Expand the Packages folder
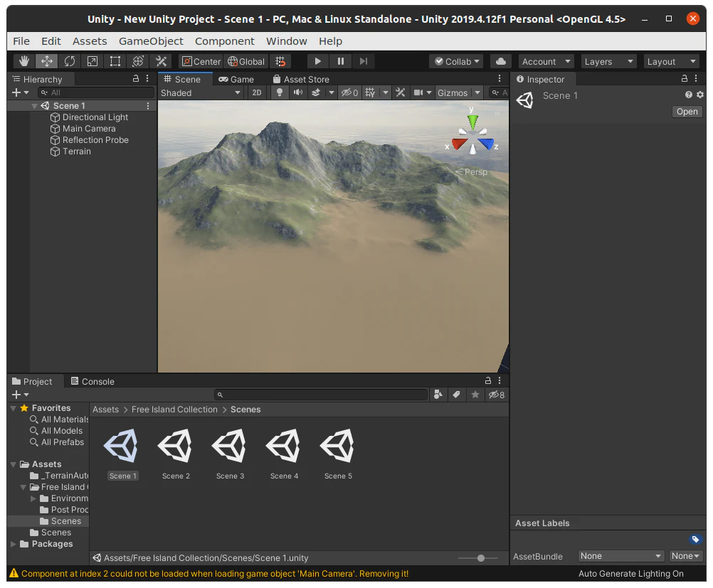Image resolution: width=713 pixels, height=588 pixels. pyautogui.click(x=14, y=544)
